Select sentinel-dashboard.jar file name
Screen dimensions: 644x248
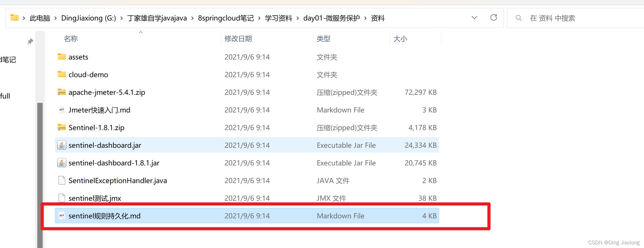coord(105,145)
